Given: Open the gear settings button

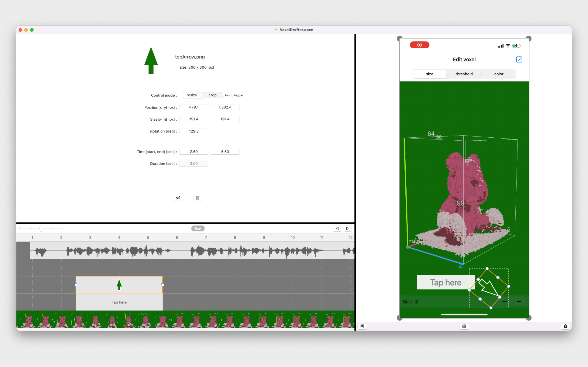Looking at the screenshot, I should tap(464, 326).
